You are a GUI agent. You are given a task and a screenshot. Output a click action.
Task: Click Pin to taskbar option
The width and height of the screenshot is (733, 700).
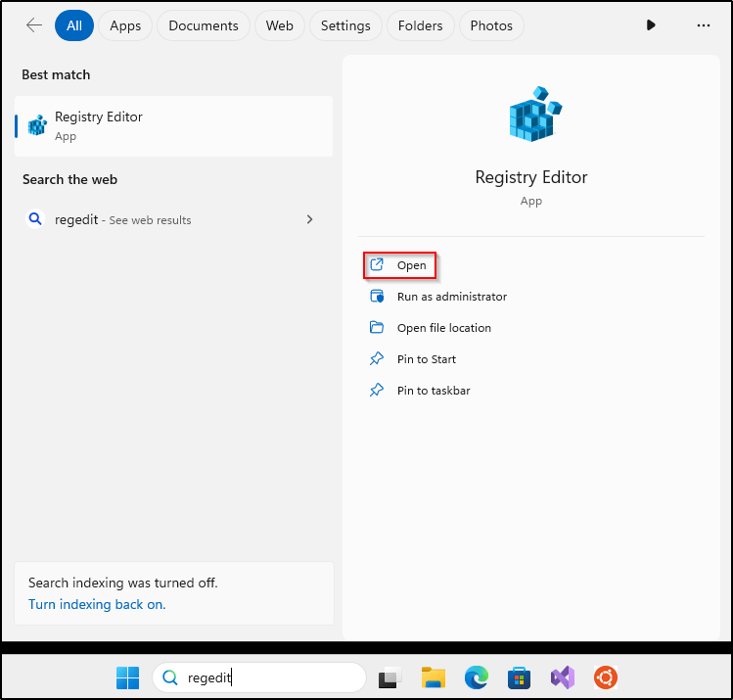click(x=433, y=391)
